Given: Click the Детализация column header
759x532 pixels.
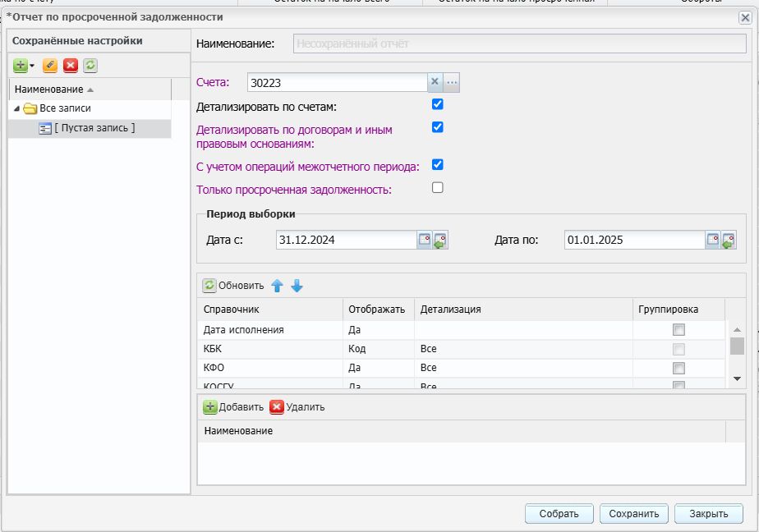Looking at the screenshot, I should tap(523, 310).
